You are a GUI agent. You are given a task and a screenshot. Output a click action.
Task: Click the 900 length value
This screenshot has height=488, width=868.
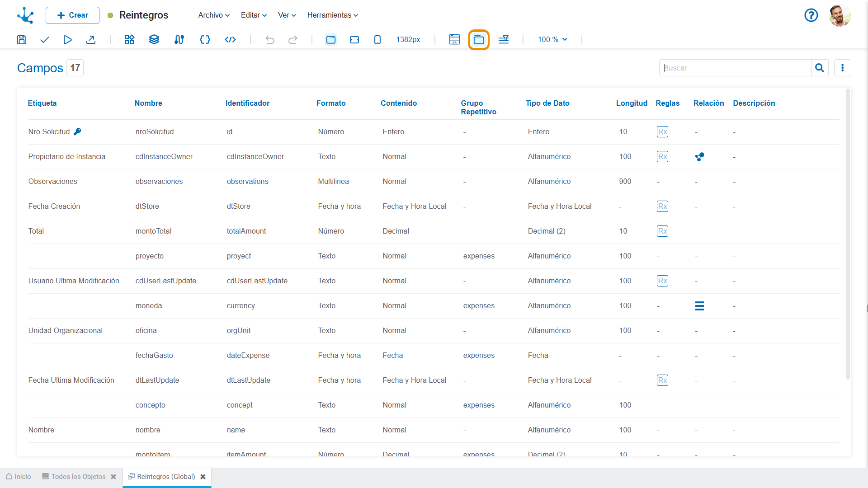625,182
